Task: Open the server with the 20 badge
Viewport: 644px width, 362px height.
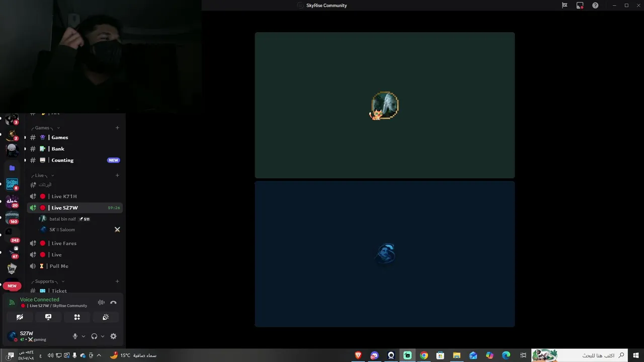Action: 12,202
